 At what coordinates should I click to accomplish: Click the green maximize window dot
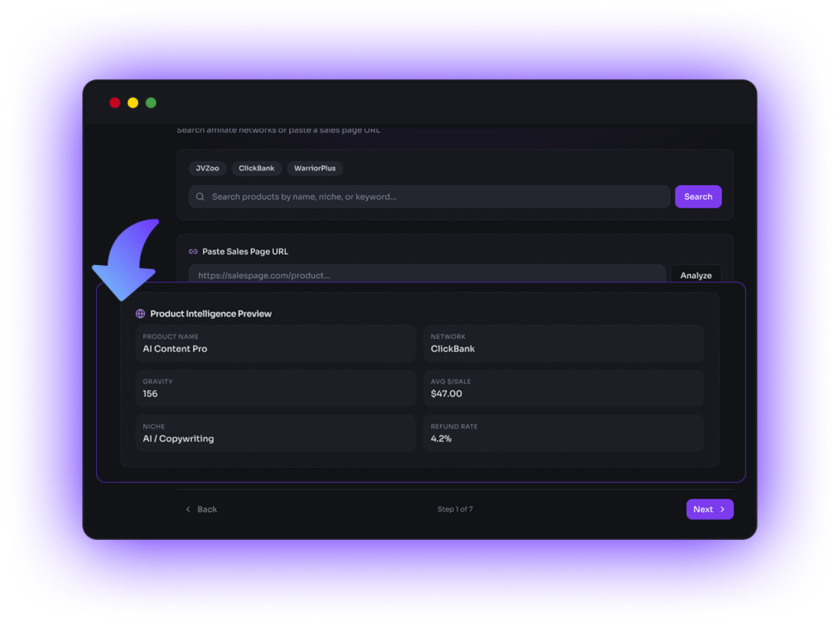(151, 103)
